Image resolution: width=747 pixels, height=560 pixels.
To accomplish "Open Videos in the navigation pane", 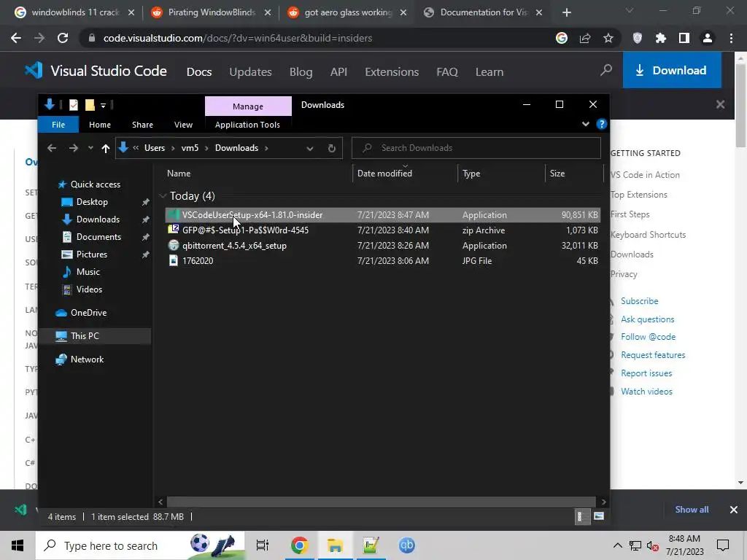I will click(x=89, y=289).
